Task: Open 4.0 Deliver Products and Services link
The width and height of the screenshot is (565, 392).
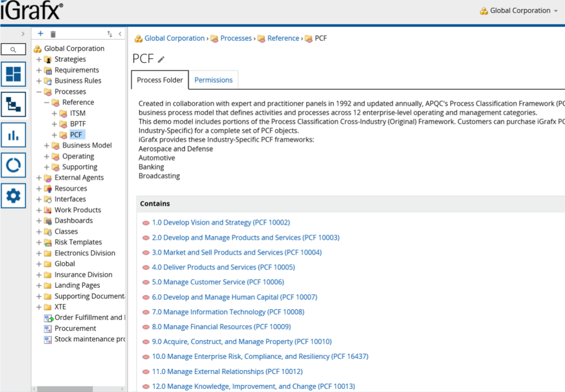Action: pyautogui.click(x=223, y=268)
